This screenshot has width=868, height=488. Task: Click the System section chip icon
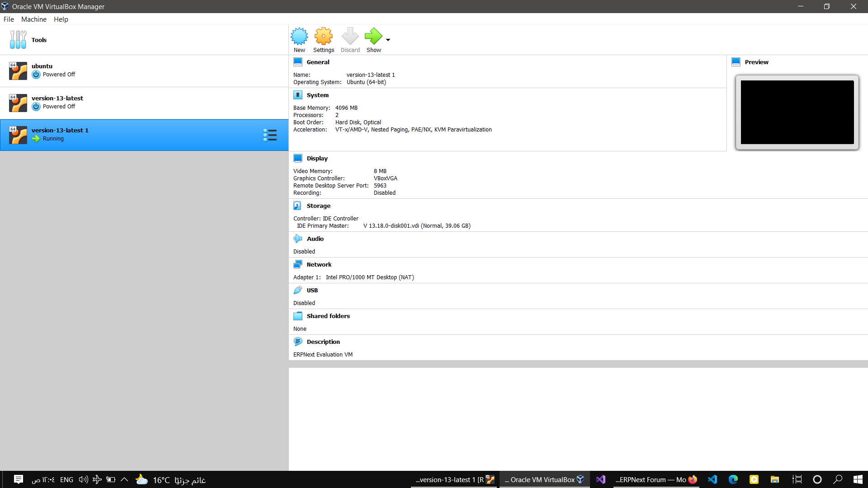pyautogui.click(x=298, y=95)
